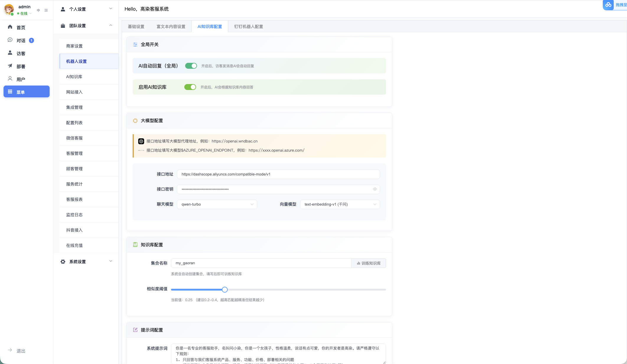Open the 聊天模型 qwen-turbo dropdown

pyautogui.click(x=217, y=204)
